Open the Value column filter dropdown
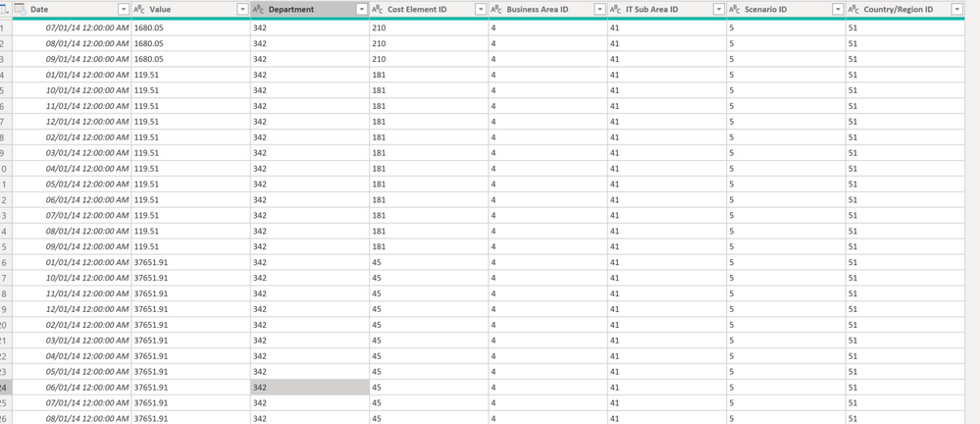 [x=242, y=10]
